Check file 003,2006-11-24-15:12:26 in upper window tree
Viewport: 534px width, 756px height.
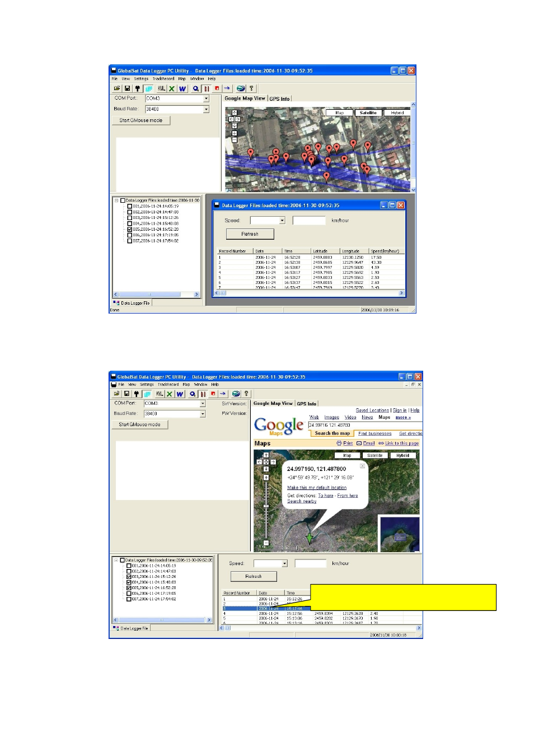click(130, 218)
